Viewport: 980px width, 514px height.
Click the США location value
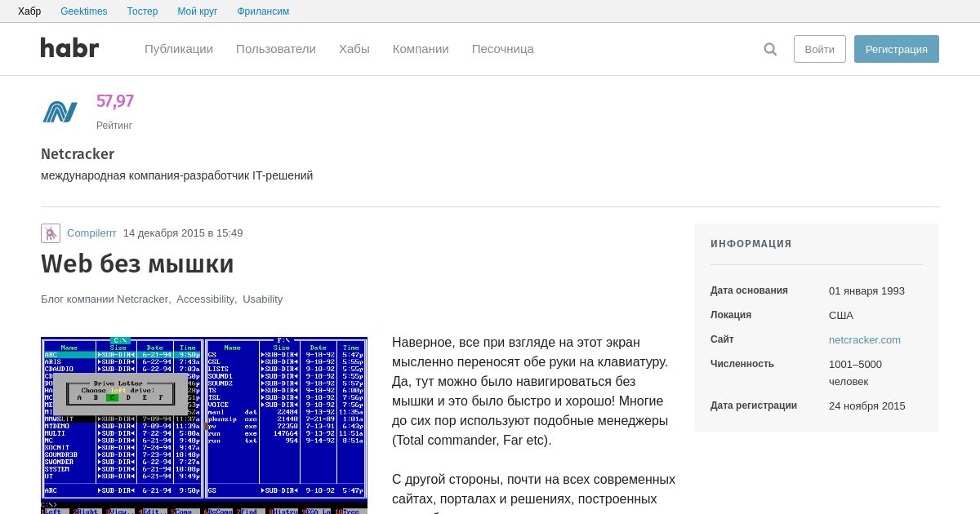841,316
